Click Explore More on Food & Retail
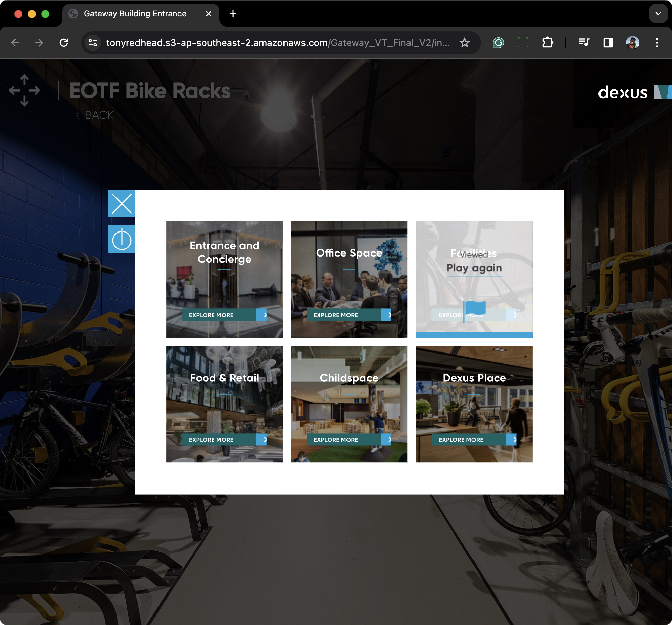The image size is (672, 625). click(x=225, y=439)
